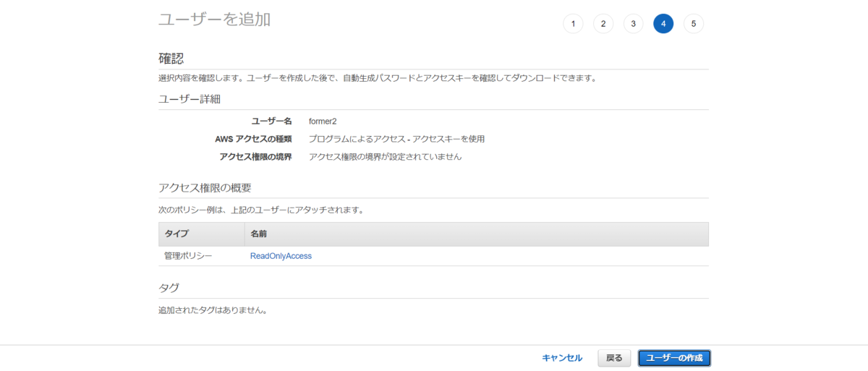Viewport: 868px width, 371px height.
Task: Select the AWS アクセスの種類 label
Action: 253,139
